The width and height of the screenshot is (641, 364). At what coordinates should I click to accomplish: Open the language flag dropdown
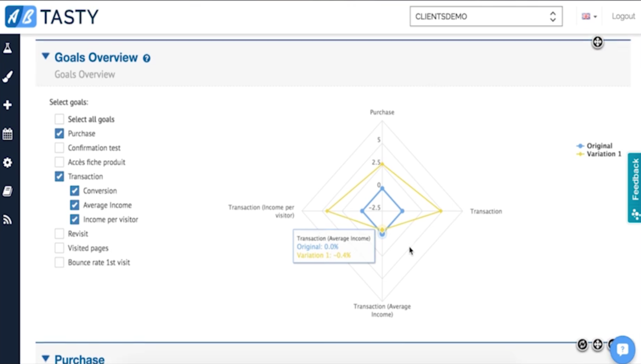pyautogui.click(x=589, y=16)
